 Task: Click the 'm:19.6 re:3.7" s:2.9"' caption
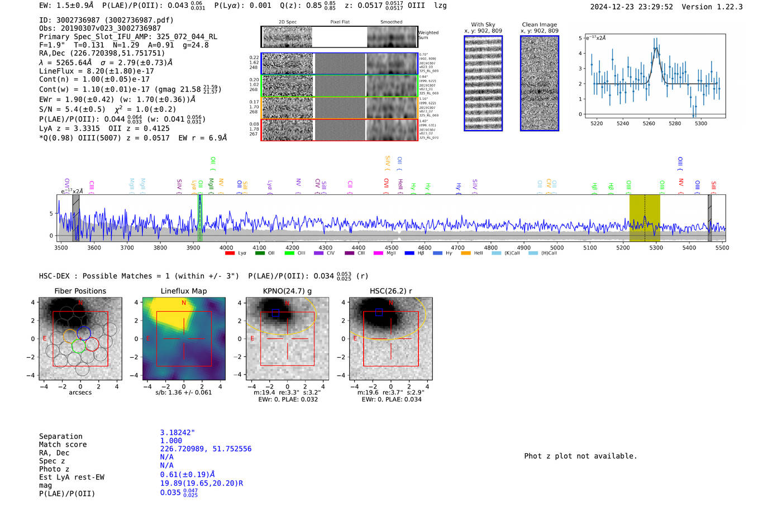click(391, 392)
